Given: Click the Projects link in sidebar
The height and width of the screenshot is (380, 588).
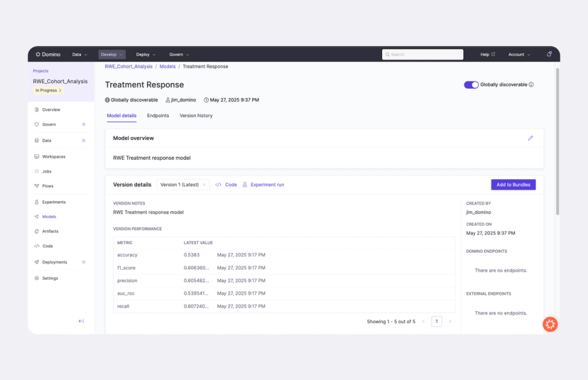Looking at the screenshot, I should click(x=40, y=71).
